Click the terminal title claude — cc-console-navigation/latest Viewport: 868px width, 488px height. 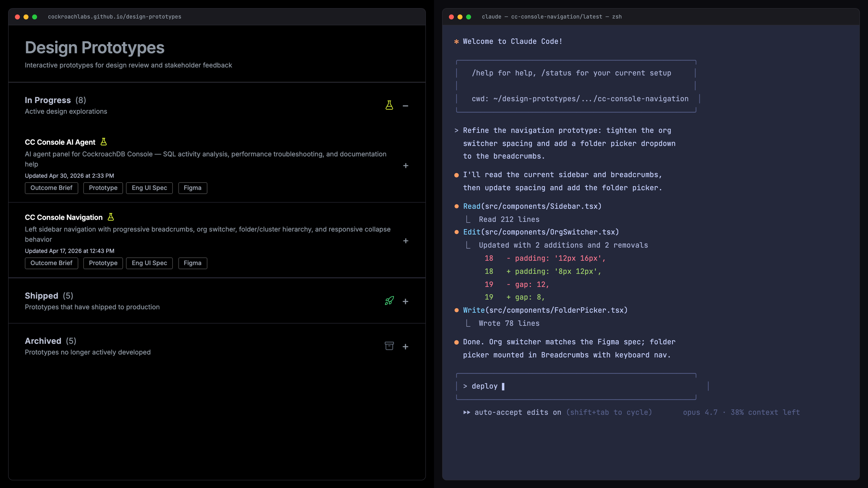(x=552, y=16)
